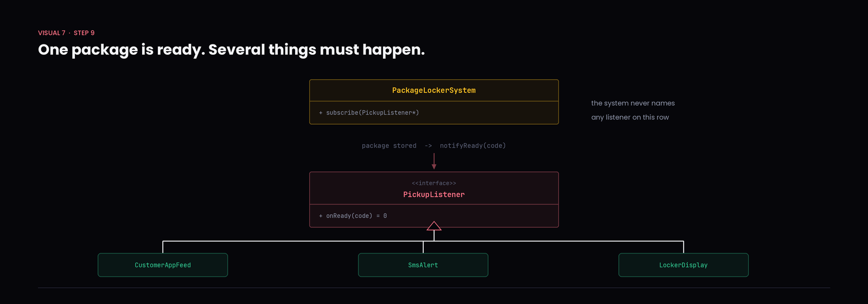
Task: Click the notifyReady(code) label
Action: click(473, 146)
